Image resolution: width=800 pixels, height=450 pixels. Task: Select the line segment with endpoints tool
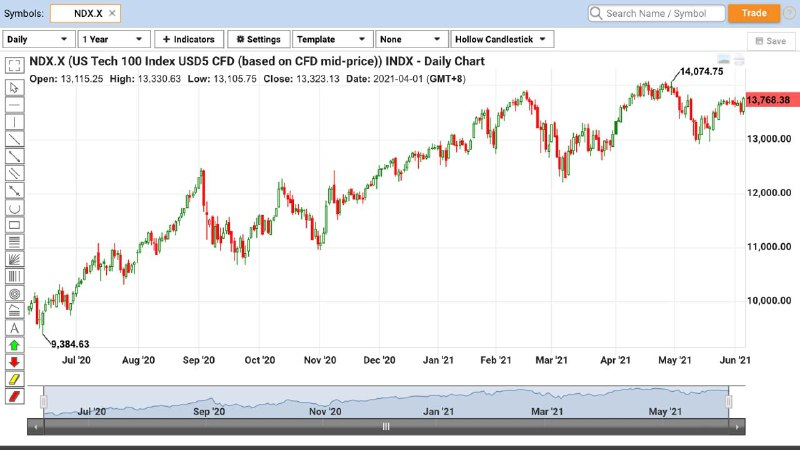pos(14,157)
